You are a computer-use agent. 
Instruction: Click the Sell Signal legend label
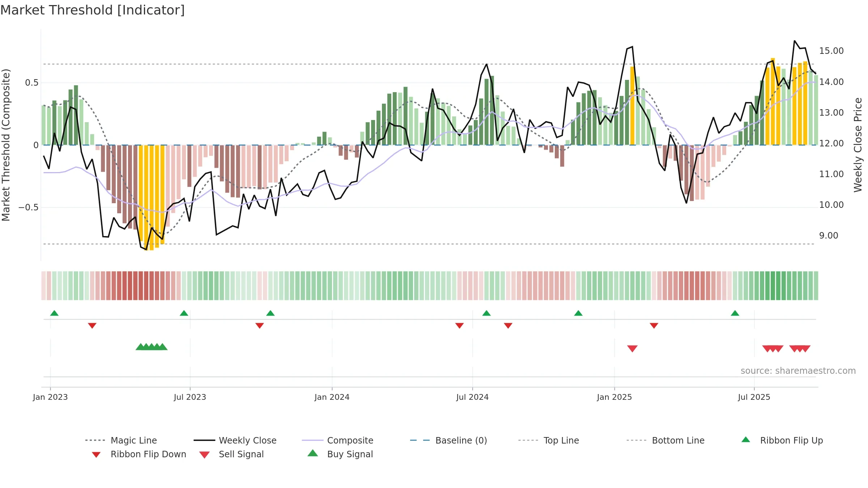241,454
